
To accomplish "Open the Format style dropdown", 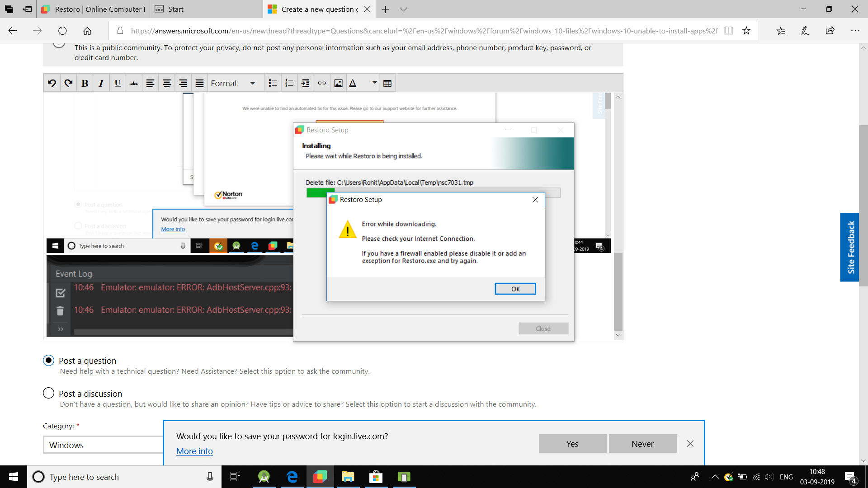I will click(x=234, y=83).
